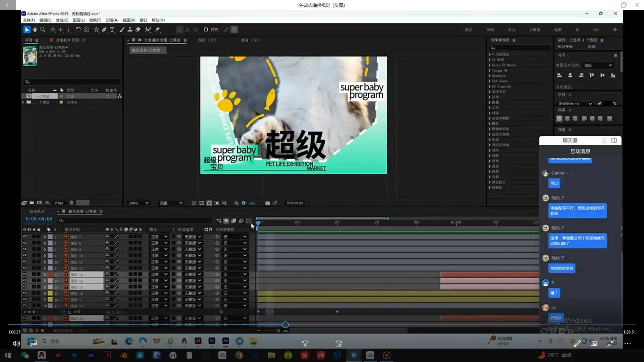Toggle visibility of layer 图层 9
Viewport: 644px width, 362px height.
[25, 250]
